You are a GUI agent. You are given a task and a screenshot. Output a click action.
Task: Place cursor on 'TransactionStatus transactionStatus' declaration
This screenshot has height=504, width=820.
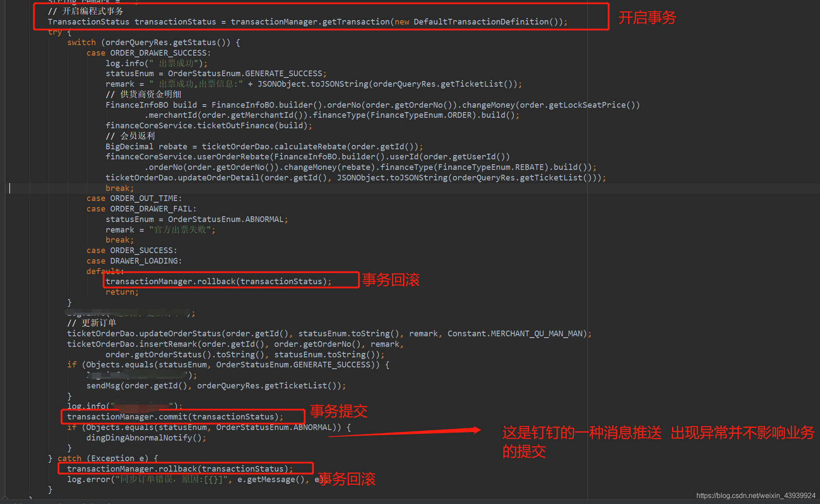(x=132, y=22)
